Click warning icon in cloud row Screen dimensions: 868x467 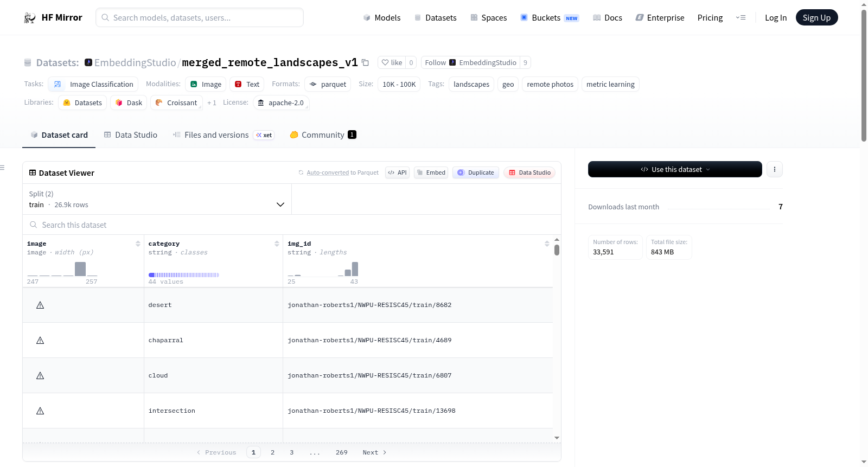pyautogui.click(x=40, y=376)
